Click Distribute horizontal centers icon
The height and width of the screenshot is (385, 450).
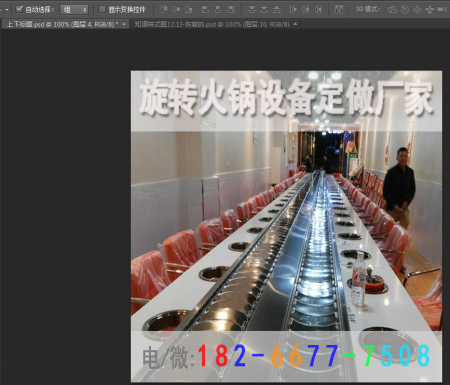(306, 9)
